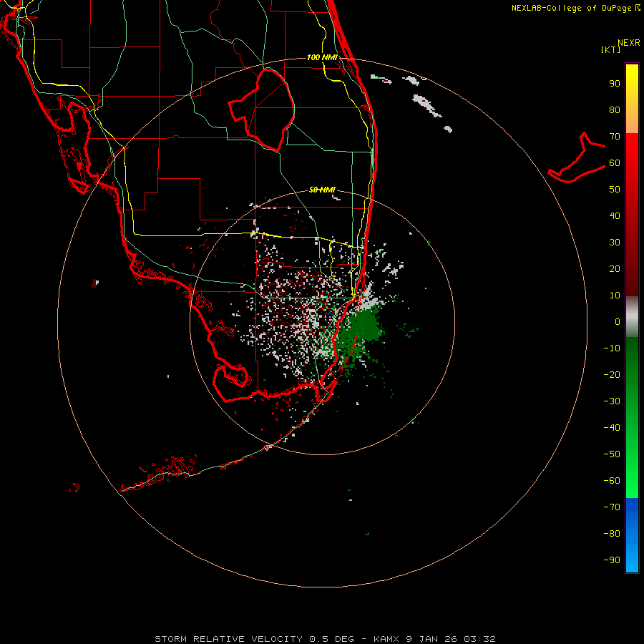Click the 90 value on the velocity scale
Screen dimensions: 644x644
point(615,84)
